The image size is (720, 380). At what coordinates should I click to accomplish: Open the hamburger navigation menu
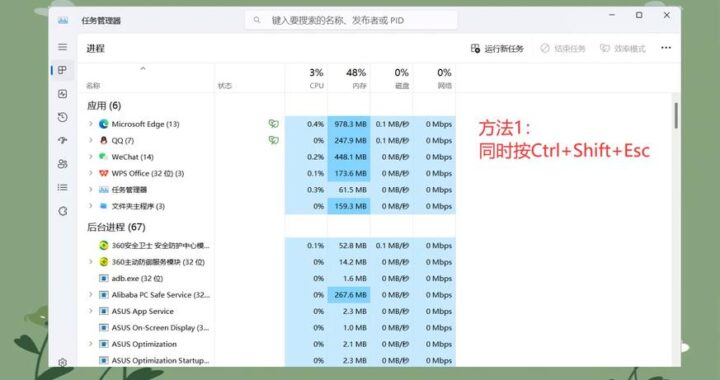click(62, 47)
